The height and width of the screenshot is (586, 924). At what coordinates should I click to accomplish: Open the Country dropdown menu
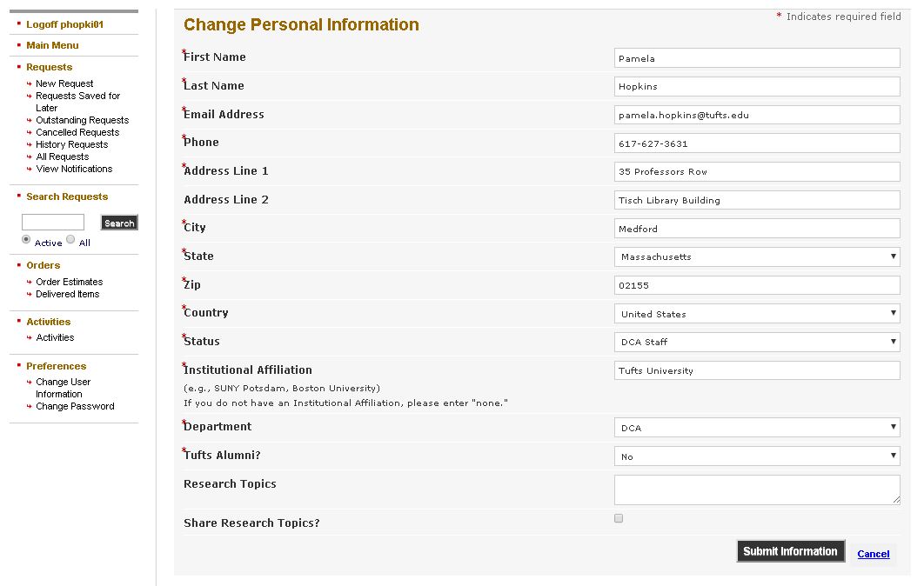click(x=757, y=313)
